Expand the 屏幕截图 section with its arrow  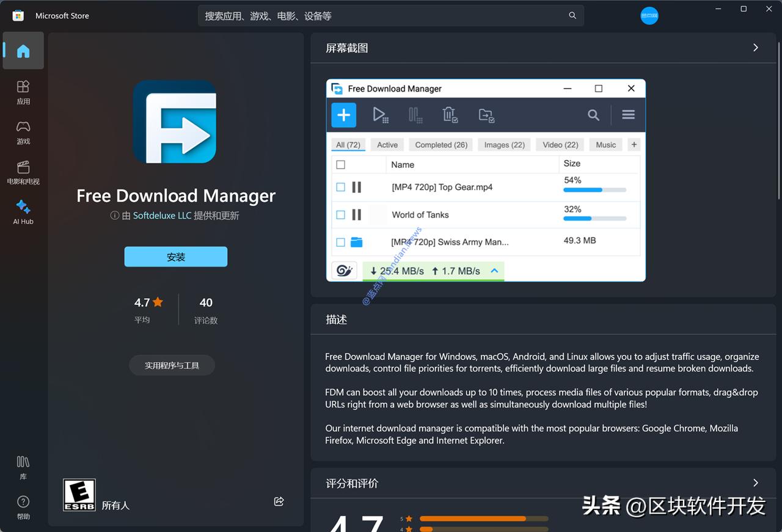[755, 47]
